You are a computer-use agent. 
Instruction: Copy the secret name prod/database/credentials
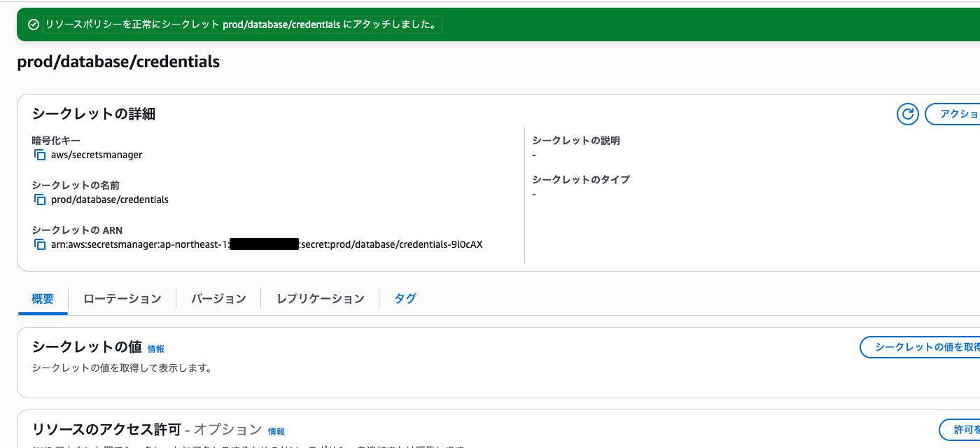(x=40, y=199)
